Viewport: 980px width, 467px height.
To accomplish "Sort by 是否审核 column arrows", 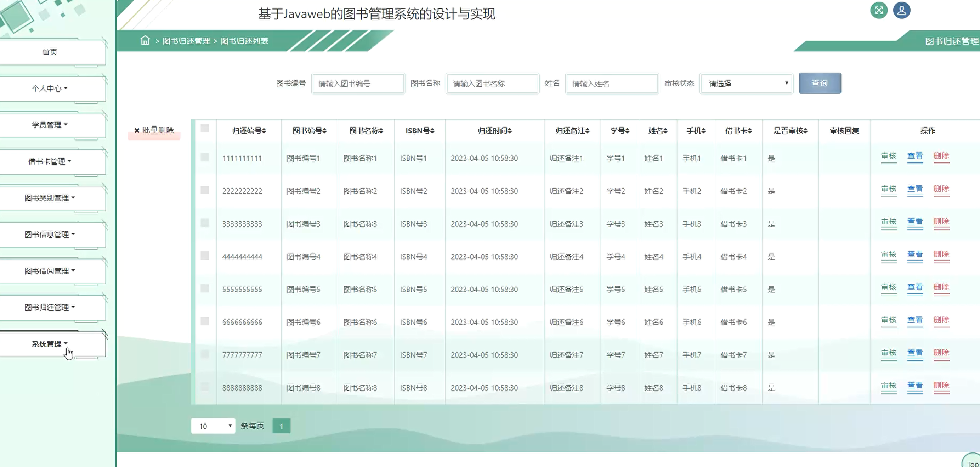I will point(805,131).
